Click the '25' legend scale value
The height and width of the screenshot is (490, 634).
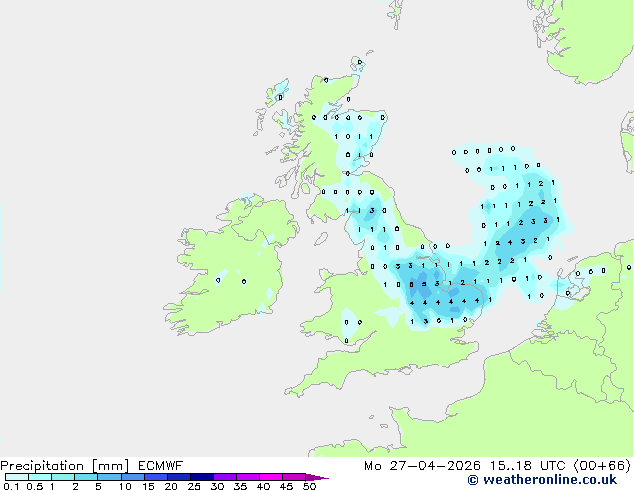194,486
